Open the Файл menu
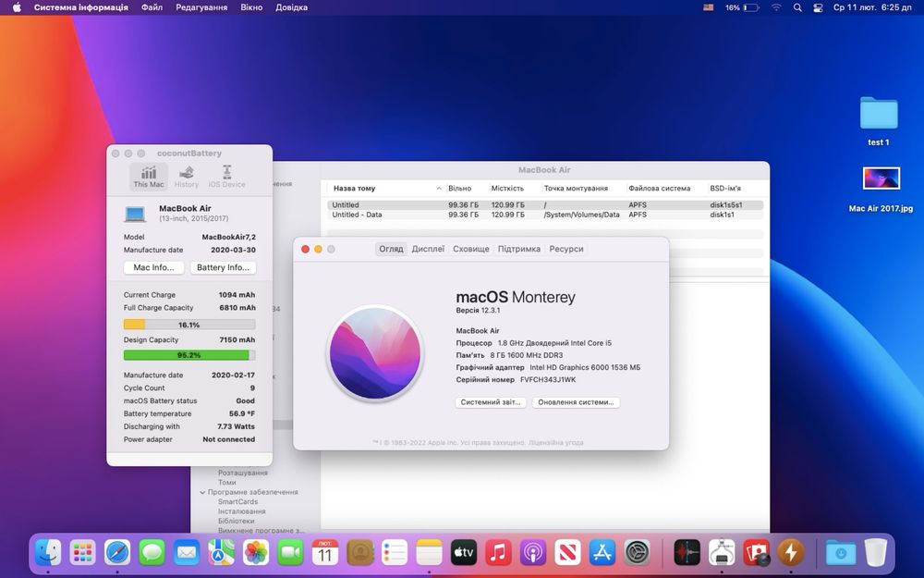This screenshot has width=924, height=578. [x=152, y=7]
